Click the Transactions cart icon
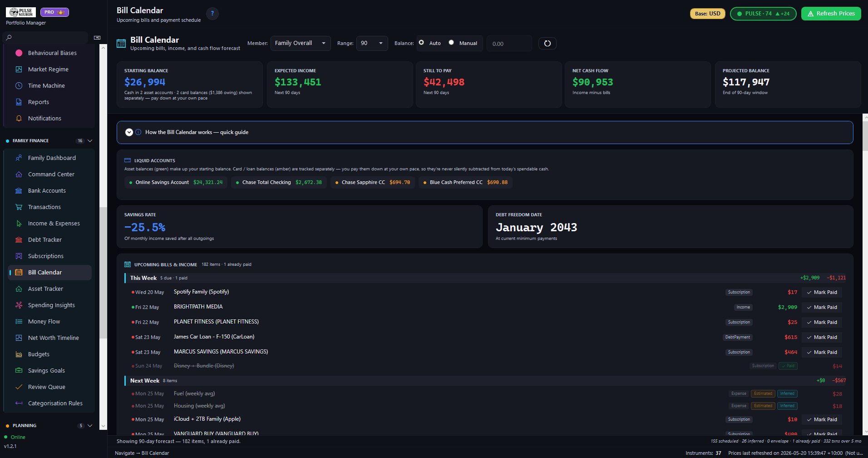 pyautogui.click(x=19, y=207)
